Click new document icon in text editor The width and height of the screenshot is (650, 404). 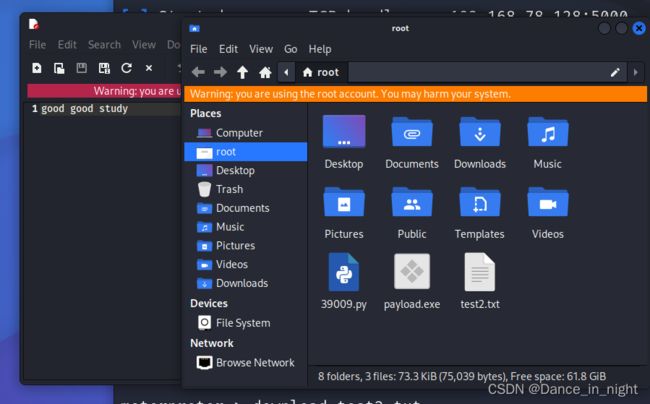point(37,68)
